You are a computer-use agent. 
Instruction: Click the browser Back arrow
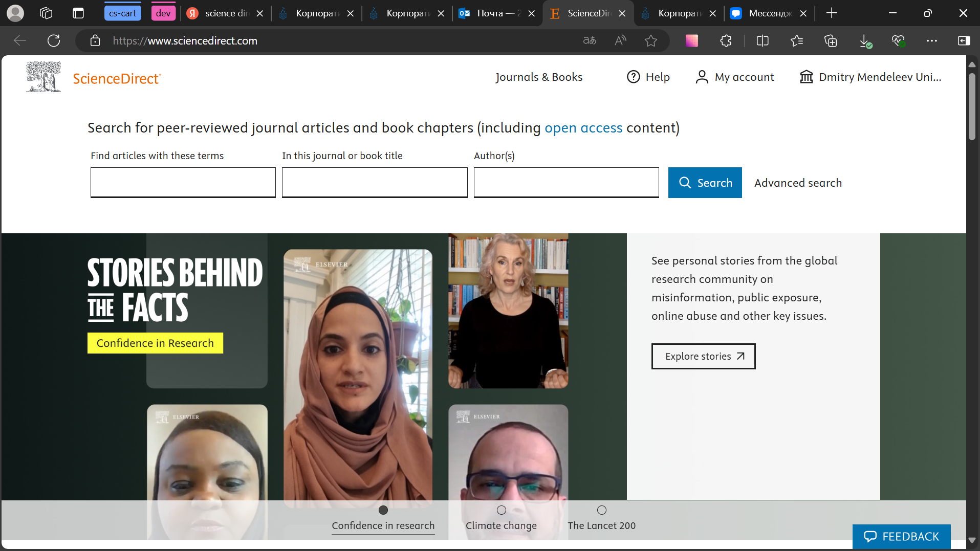click(x=20, y=40)
